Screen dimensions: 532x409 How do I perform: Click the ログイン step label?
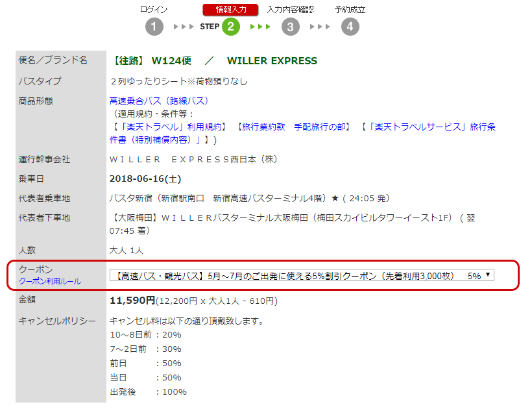pos(154,10)
